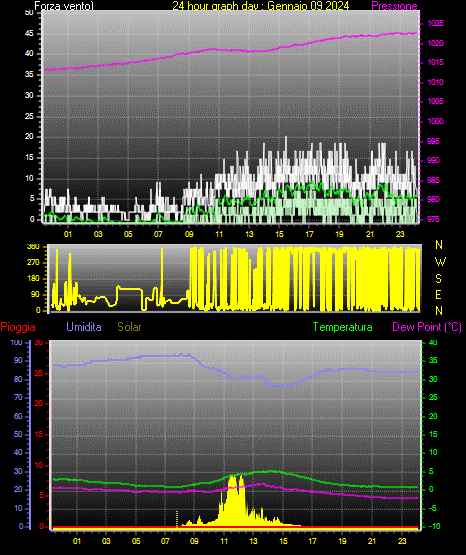Click hour 23 on the bottom chart axis

402,541
